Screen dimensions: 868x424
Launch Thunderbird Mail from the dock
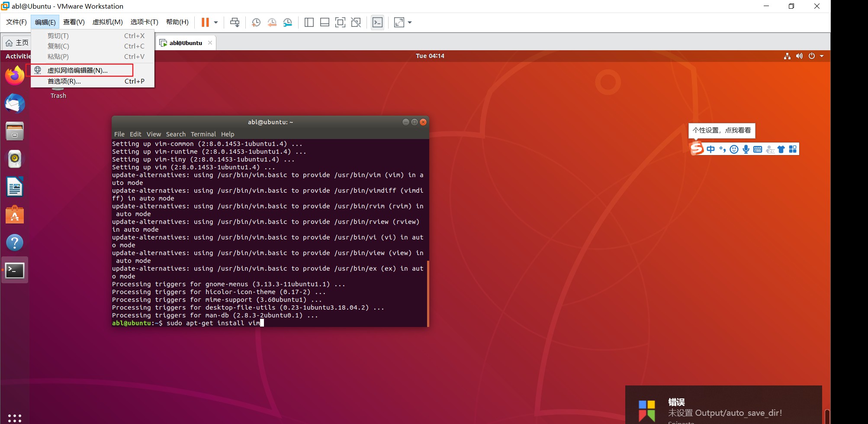(x=15, y=104)
